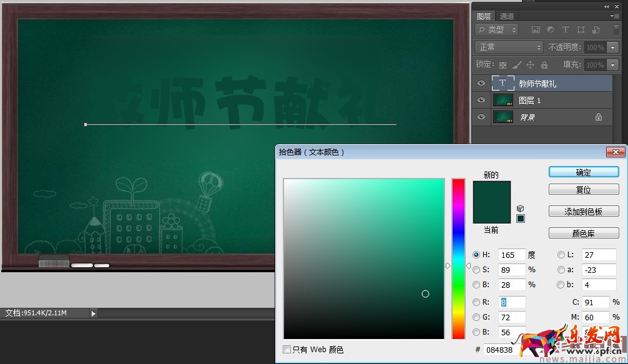Click the 确定 button in the color picker

coord(583,172)
